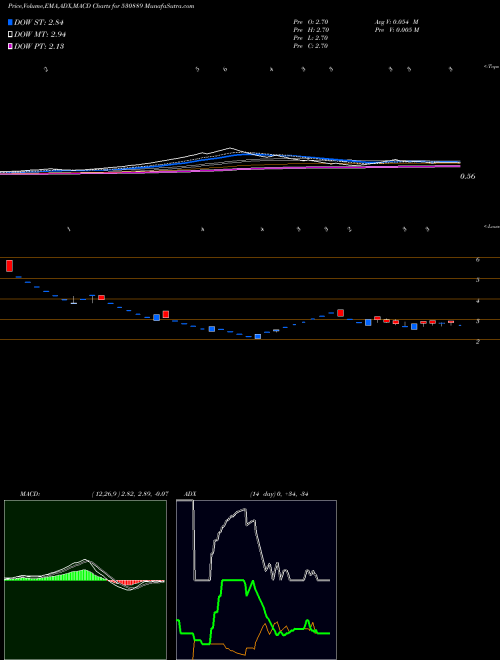Click the 'Pre L: 2.70' value
500x660 pixels.
pos(311,38)
